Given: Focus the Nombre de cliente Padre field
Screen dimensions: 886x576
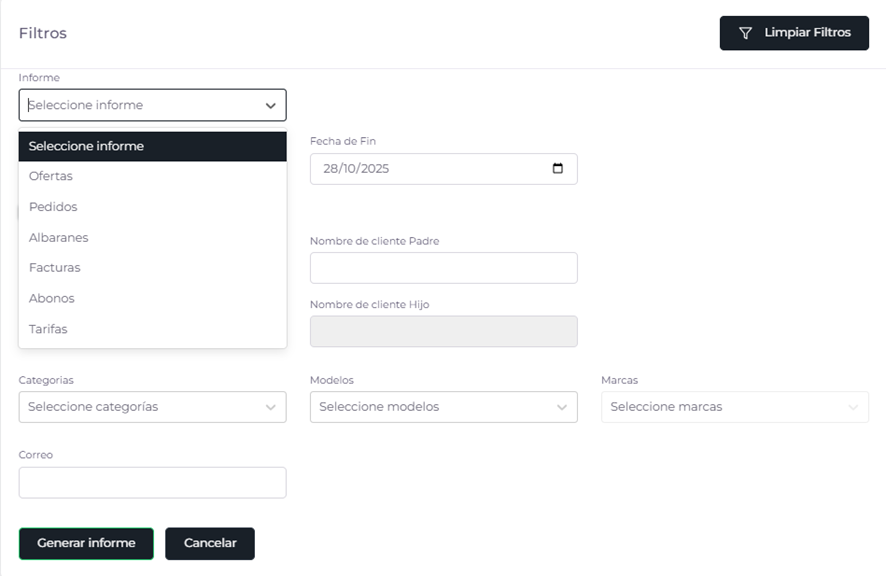Looking at the screenshot, I should 443,268.
